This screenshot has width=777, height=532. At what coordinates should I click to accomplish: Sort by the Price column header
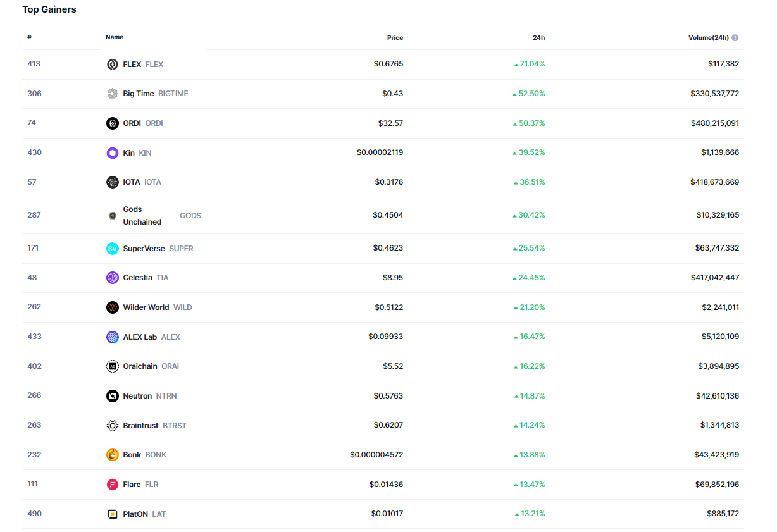coord(395,38)
